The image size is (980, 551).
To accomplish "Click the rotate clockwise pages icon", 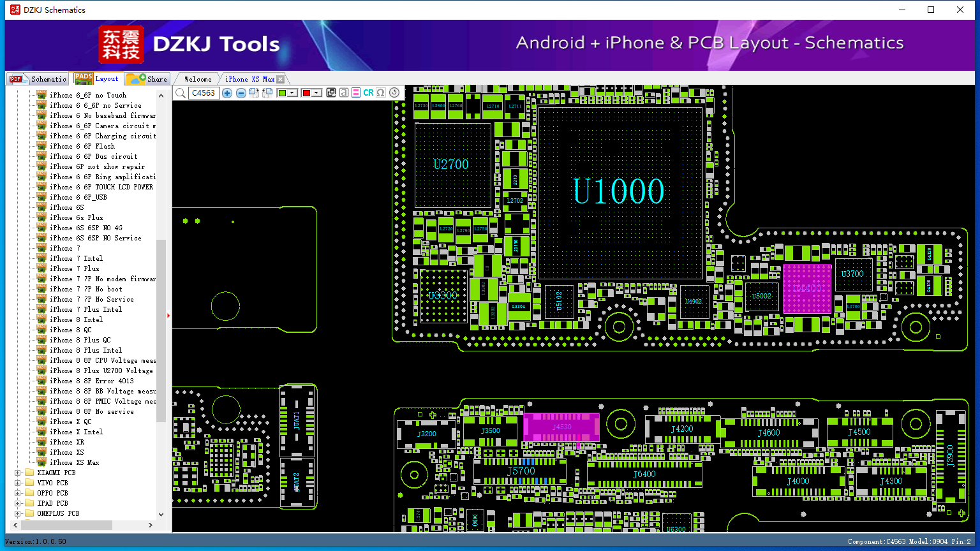I will [254, 93].
